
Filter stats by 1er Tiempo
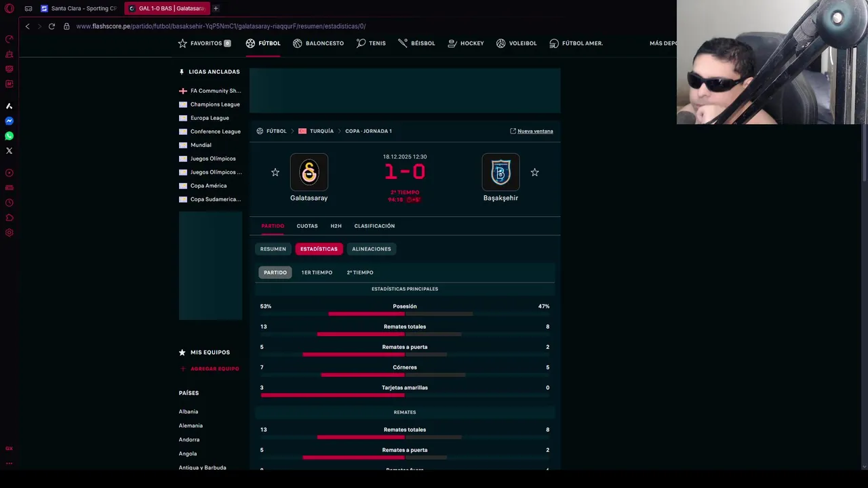click(x=317, y=272)
